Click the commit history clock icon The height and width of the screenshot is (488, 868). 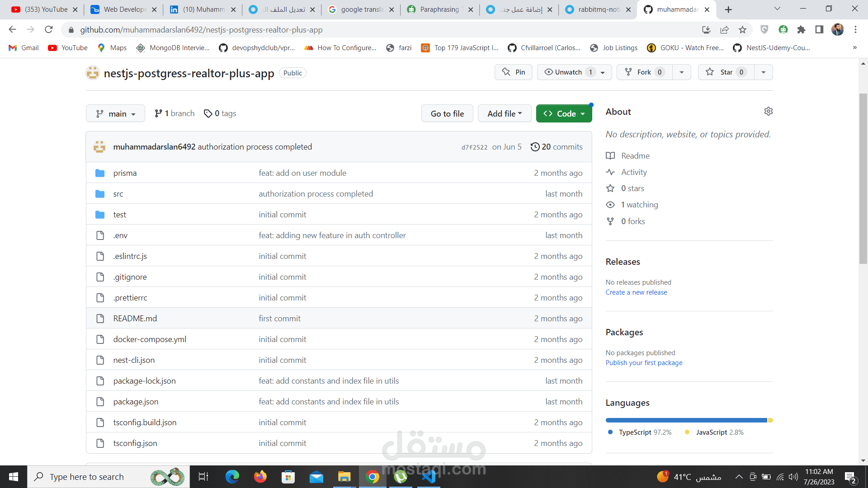tap(535, 147)
